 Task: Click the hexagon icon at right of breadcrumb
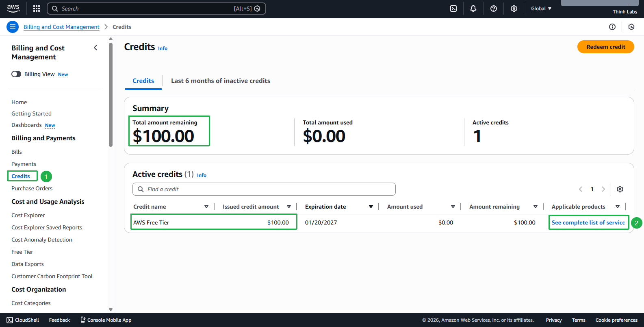click(631, 27)
